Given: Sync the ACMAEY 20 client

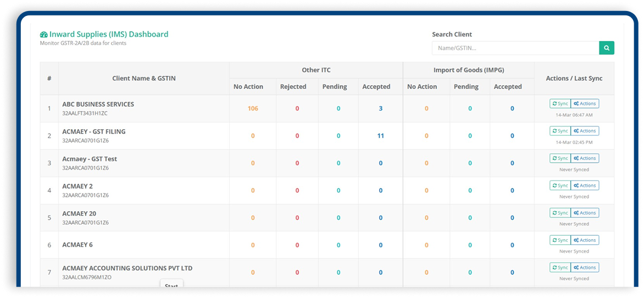Looking at the screenshot, I should [560, 213].
